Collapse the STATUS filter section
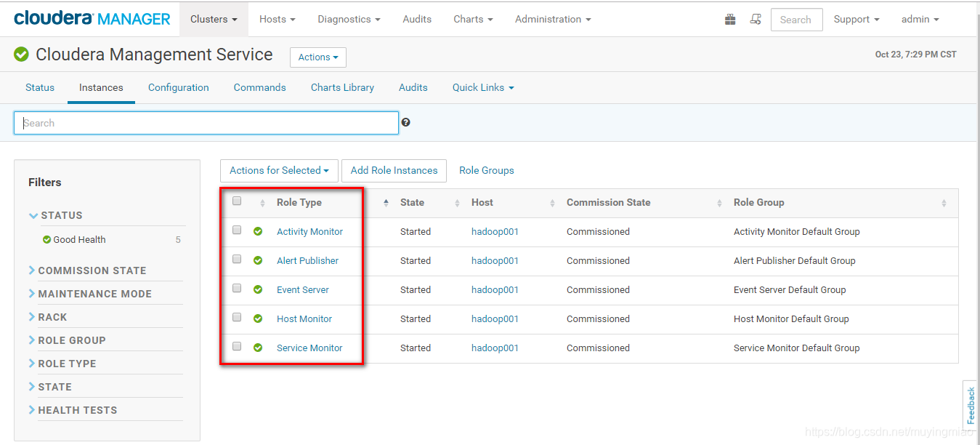 [x=56, y=215]
